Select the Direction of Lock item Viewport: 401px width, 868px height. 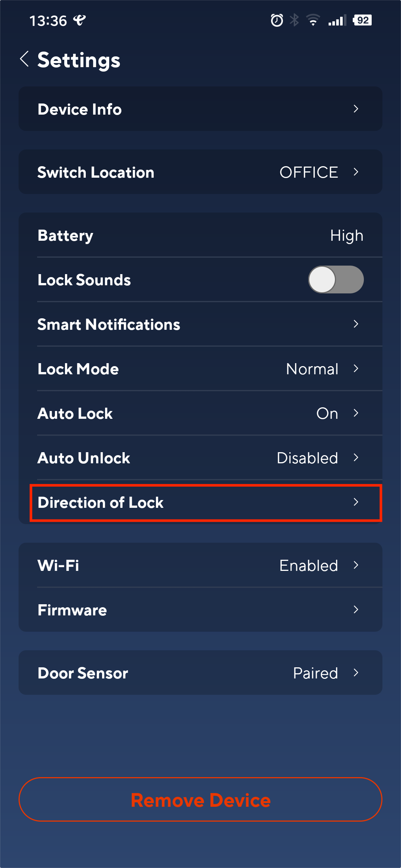click(206, 503)
